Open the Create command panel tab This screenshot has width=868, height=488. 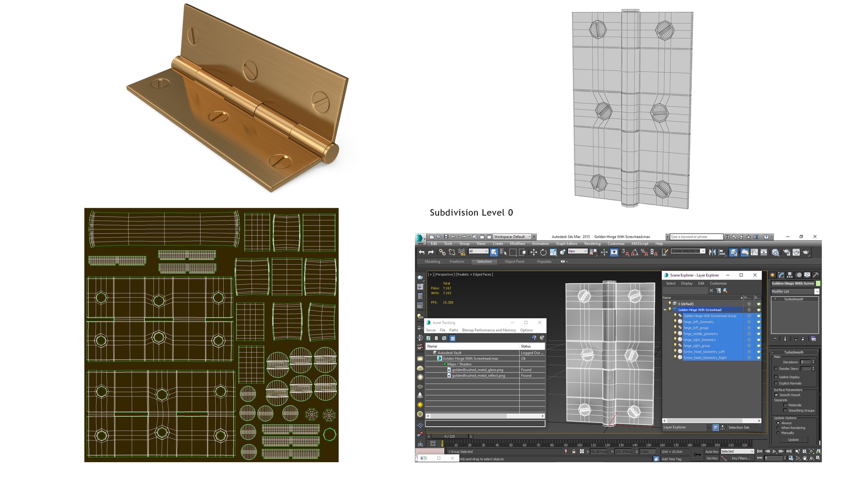pos(773,275)
